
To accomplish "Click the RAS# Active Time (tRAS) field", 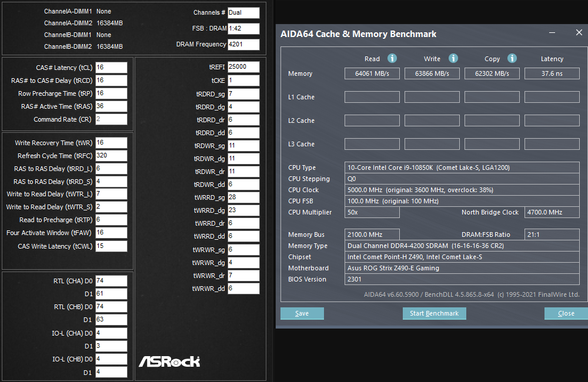I will [111, 106].
